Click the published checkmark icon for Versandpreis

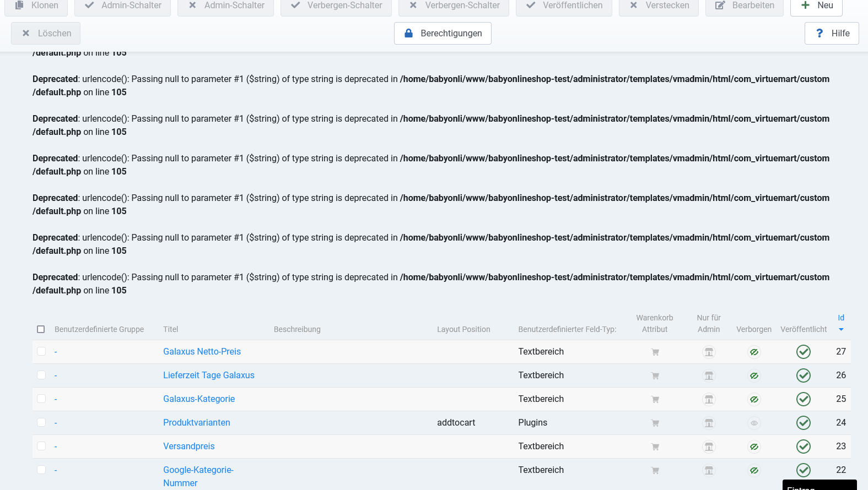tap(803, 447)
